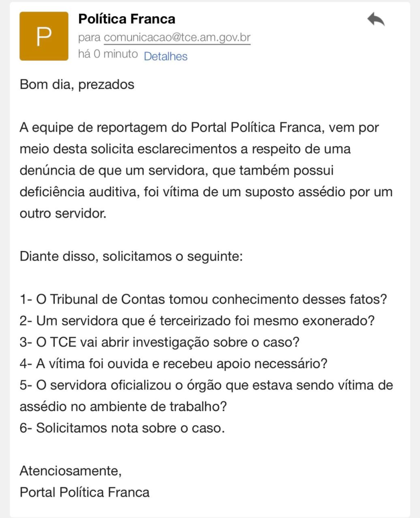
Task: Click the closing word "Atenciosamente,"
Action: pyautogui.click(x=70, y=471)
